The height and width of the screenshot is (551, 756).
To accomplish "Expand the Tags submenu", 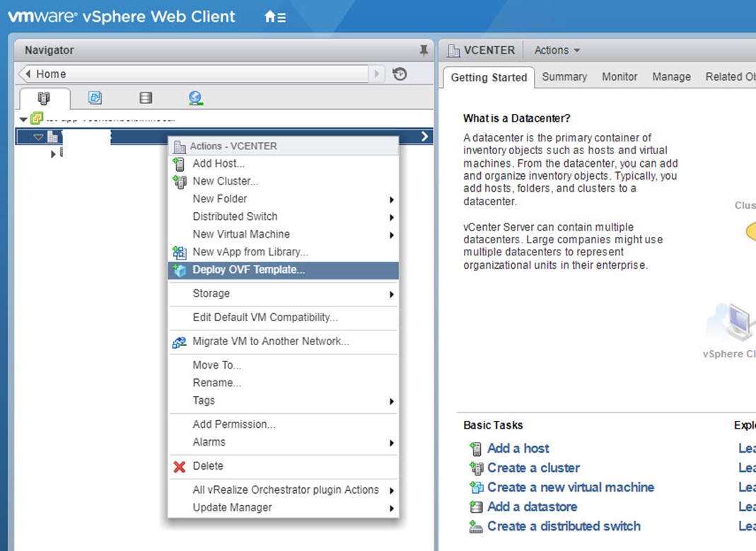I will point(392,402).
